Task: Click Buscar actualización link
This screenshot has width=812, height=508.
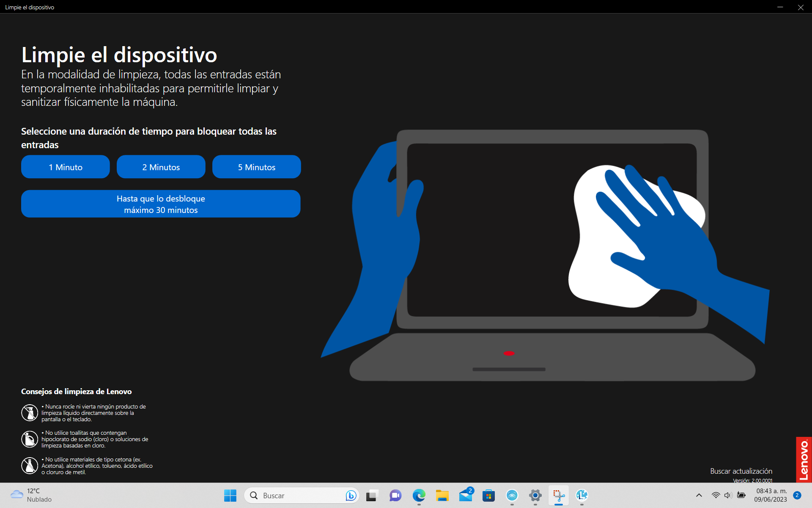Action: (741, 471)
